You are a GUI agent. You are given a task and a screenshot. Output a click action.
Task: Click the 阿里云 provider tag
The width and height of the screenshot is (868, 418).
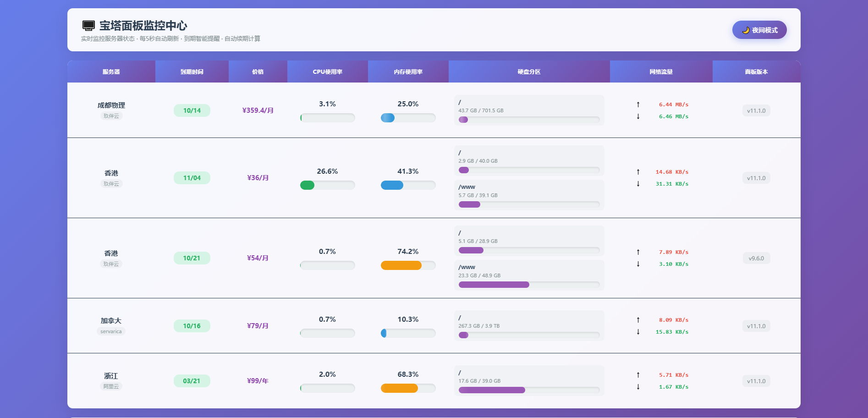click(111, 386)
